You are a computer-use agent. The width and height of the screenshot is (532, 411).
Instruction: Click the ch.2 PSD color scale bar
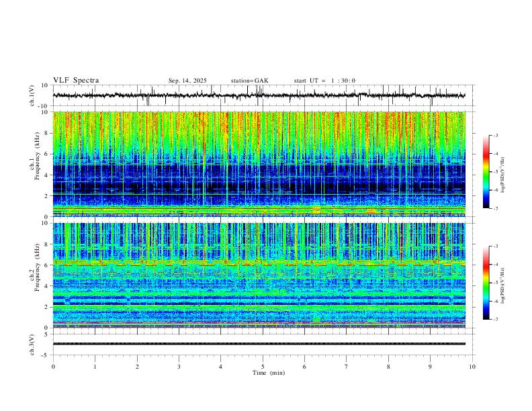[x=486, y=283]
